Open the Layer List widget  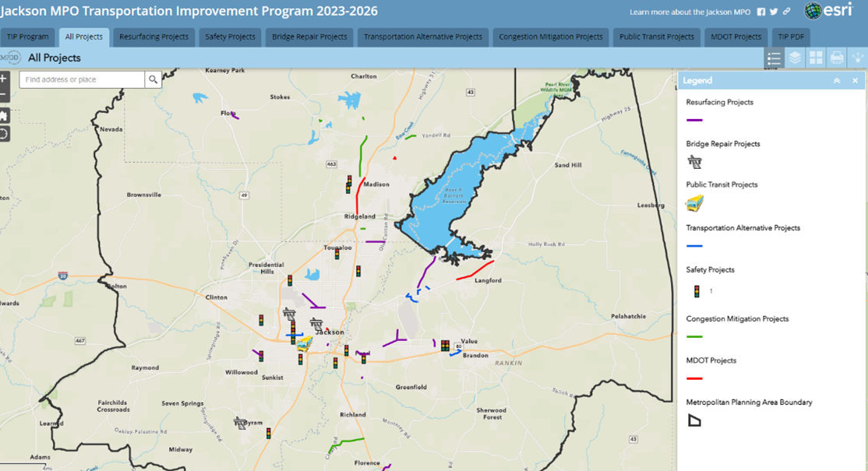tap(795, 58)
